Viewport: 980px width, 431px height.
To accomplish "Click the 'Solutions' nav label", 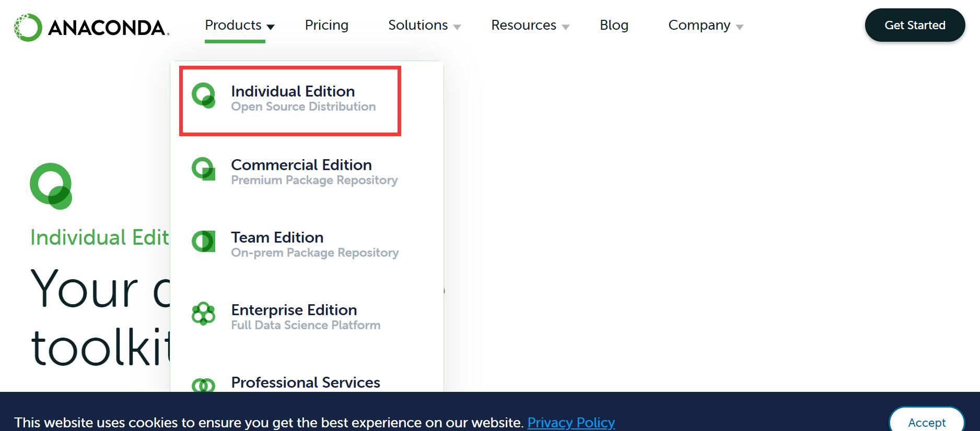I will 418,25.
